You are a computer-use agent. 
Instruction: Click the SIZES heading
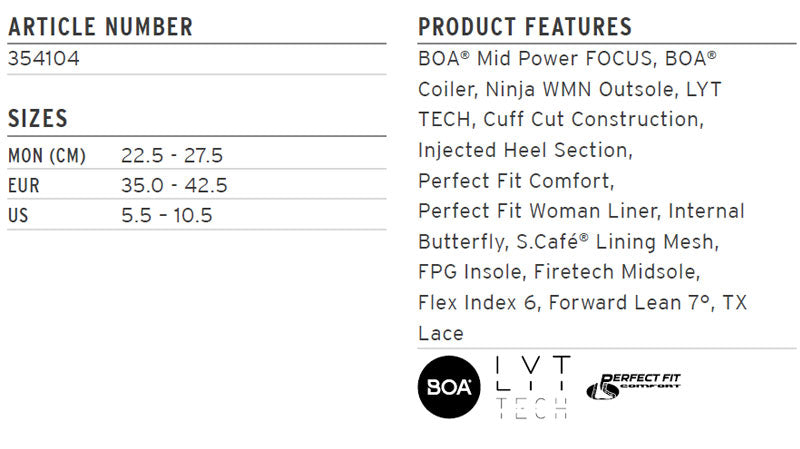tap(38, 119)
